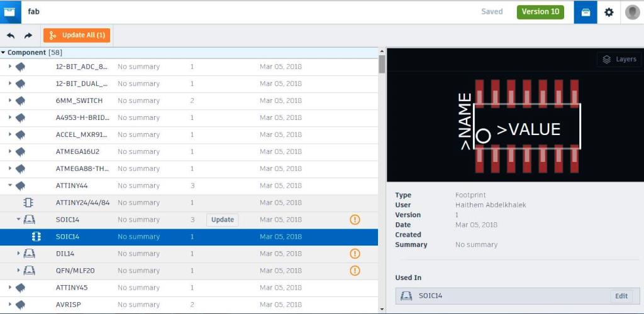Select the QFN/MLF20 name text

(75, 271)
